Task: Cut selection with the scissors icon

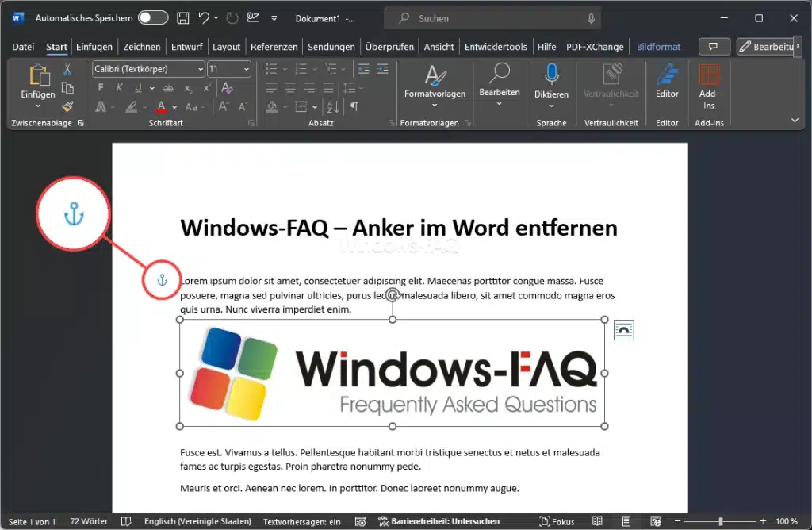Action: coord(67,69)
